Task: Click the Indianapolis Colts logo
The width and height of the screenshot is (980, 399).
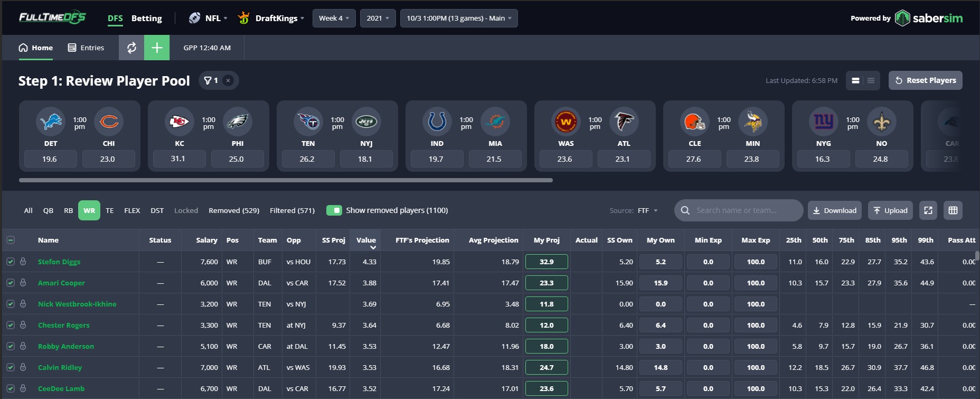Action: point(437,122)
